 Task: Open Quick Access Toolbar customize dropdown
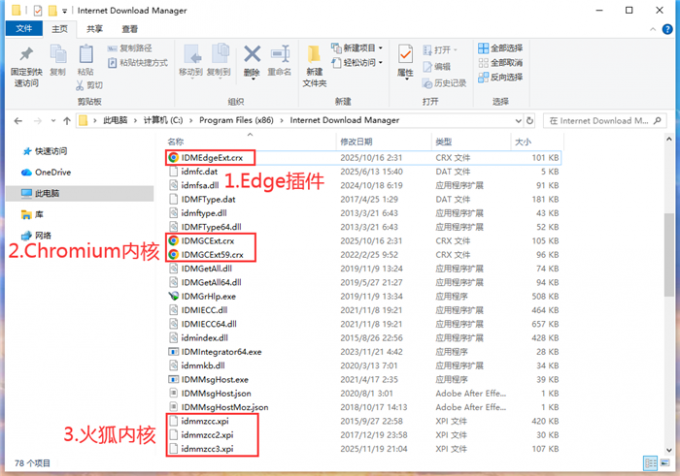tap(65, 11)
